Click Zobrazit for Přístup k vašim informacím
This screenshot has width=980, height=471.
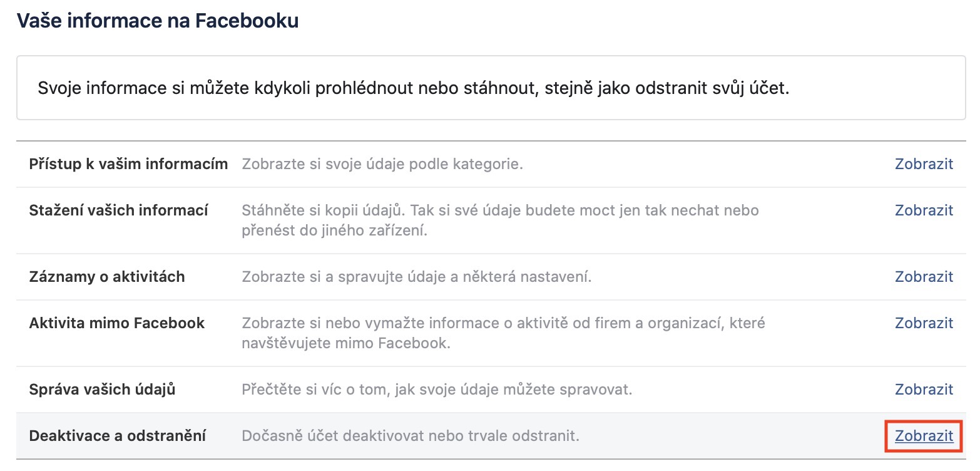point(924,164)
